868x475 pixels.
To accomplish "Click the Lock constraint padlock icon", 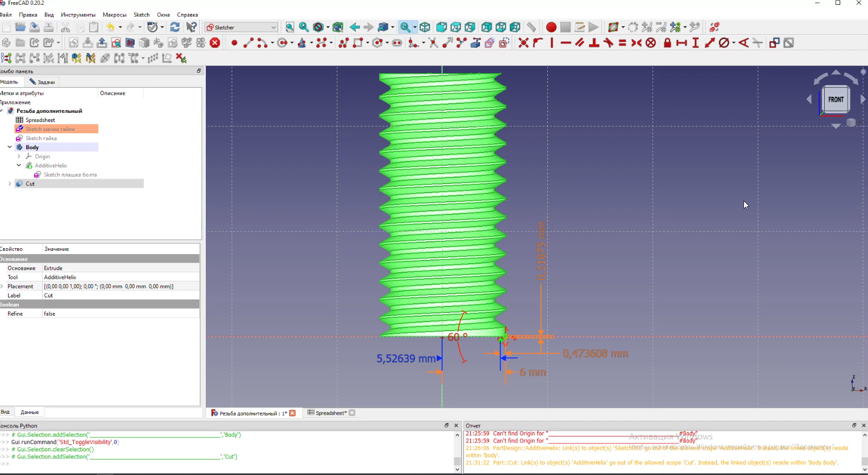I will (x=667, y=43).
